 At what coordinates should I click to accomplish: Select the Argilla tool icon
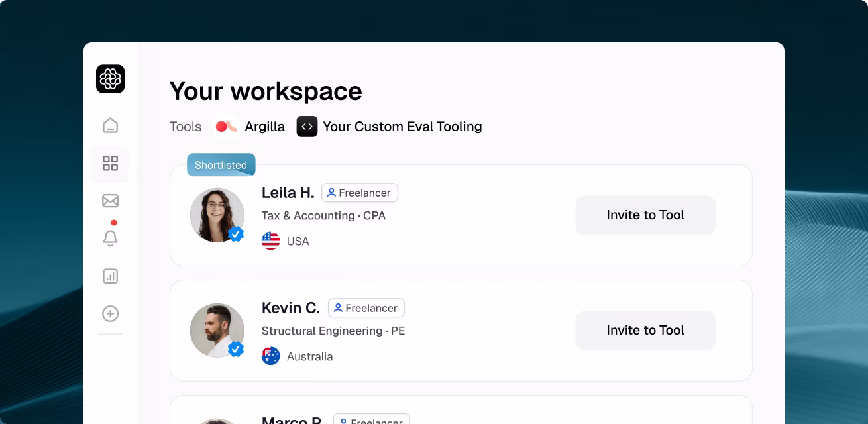pos(227,125)
